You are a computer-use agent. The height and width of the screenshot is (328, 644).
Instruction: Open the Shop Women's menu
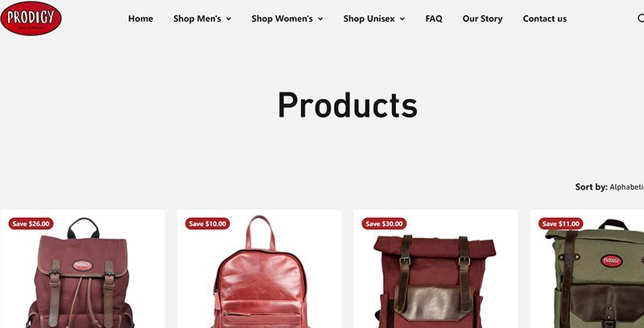pos(283,18)
